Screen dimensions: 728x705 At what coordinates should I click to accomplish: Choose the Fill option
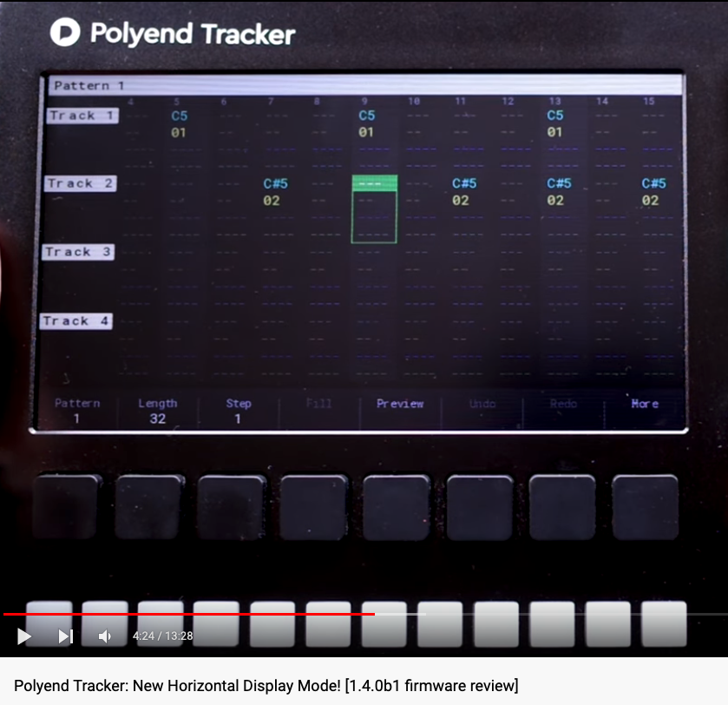pyautogui.click(x=319, y=403)
